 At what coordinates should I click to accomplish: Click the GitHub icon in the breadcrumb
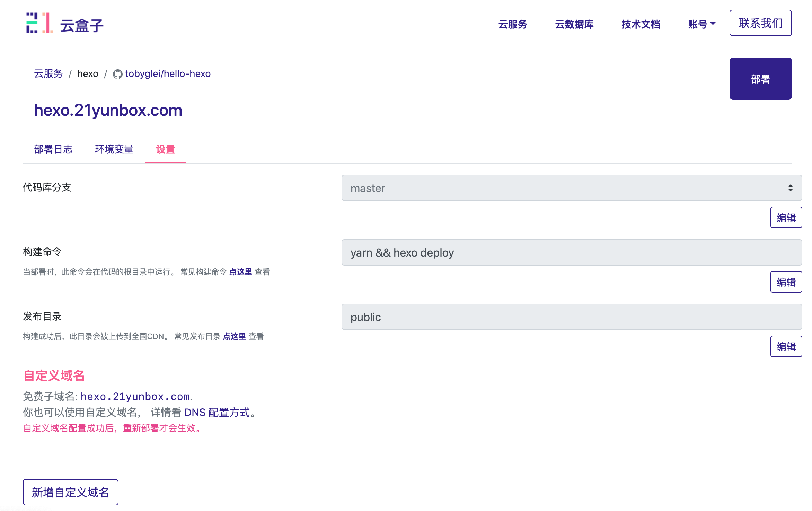click(118, 73)
